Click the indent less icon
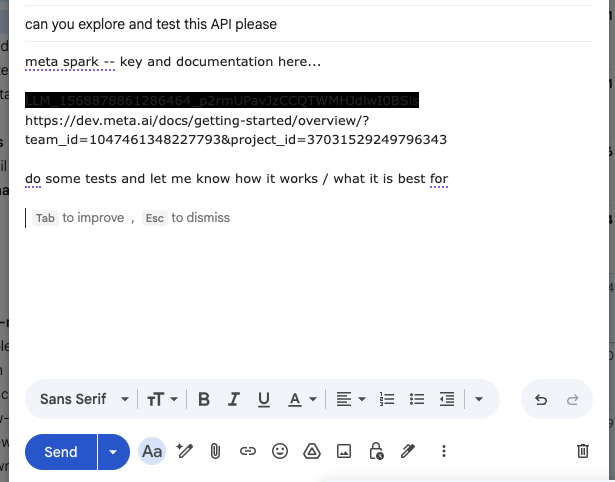Screen dimensions: 615x482 click(x=447, y=399)
